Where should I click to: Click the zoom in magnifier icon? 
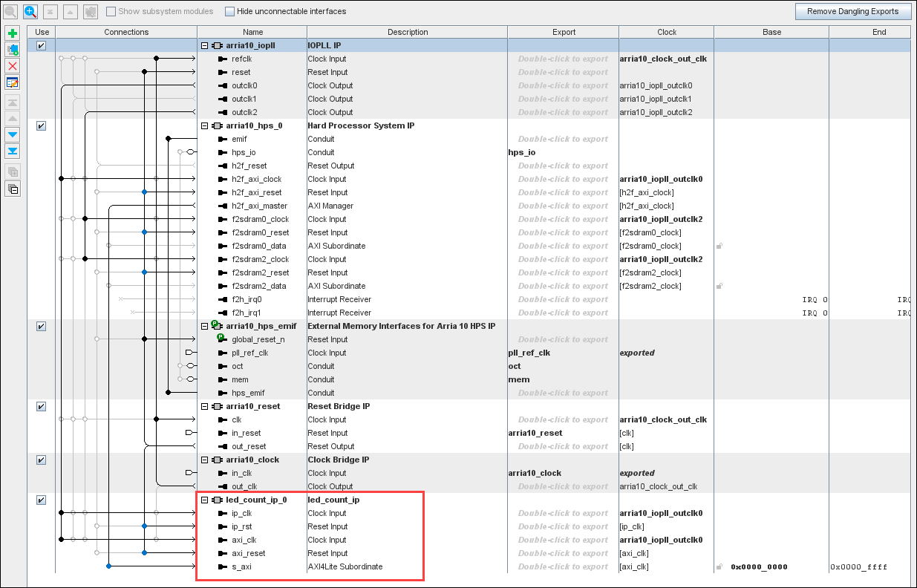point(30,11)
